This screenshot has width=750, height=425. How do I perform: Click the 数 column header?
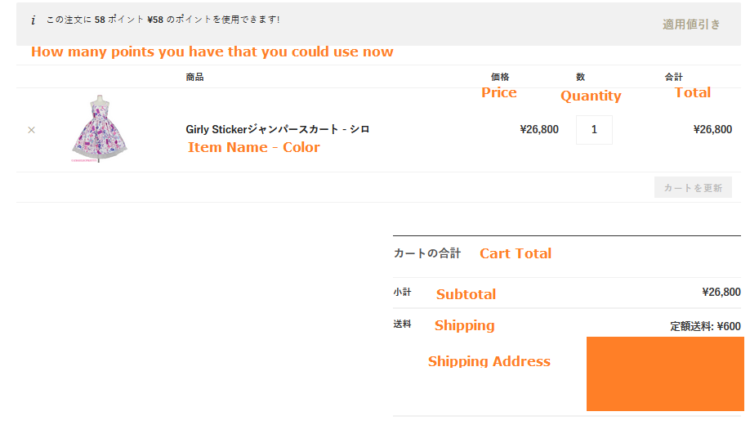(581, 77)
